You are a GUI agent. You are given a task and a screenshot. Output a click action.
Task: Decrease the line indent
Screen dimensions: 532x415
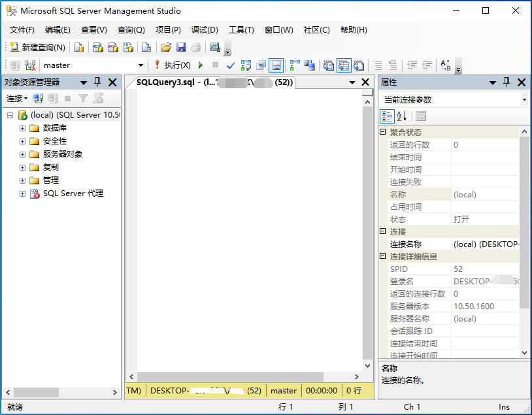(x=412, y=65)
